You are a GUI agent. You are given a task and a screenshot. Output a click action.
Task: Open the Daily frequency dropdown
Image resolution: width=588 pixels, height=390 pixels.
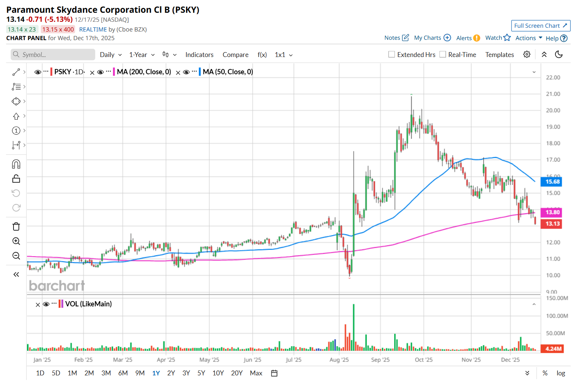pyautogui.click(x=111, y=55)
